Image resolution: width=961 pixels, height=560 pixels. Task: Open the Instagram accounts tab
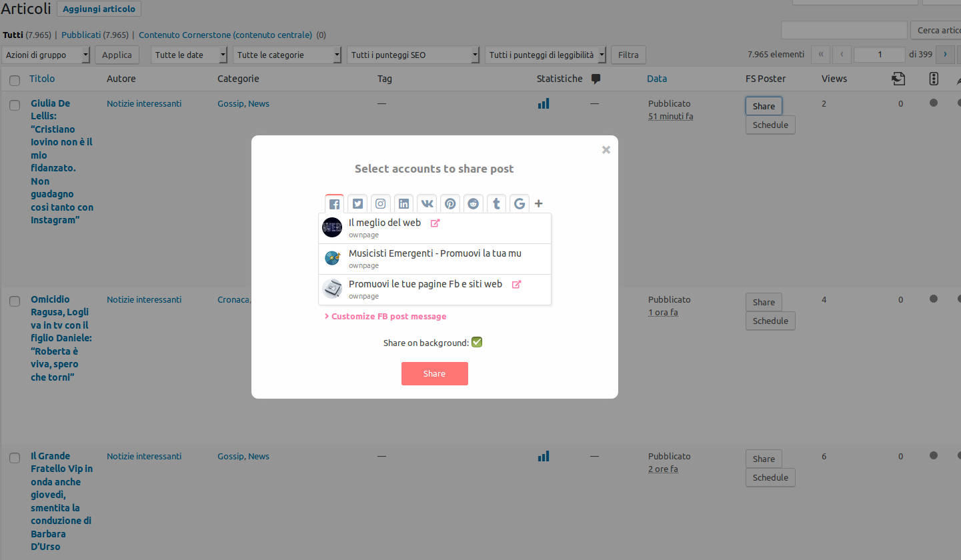pyautogui.click(x=380, y=204)
